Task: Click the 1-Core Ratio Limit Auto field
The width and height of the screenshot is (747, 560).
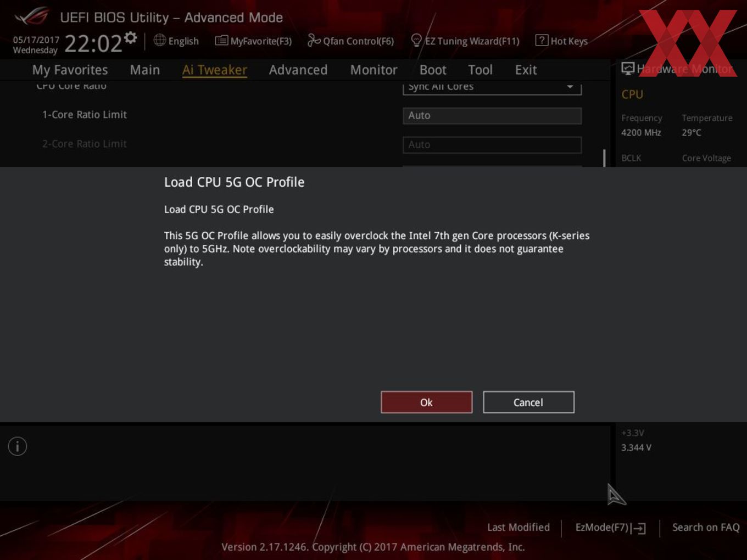Action: coord(492,115)
